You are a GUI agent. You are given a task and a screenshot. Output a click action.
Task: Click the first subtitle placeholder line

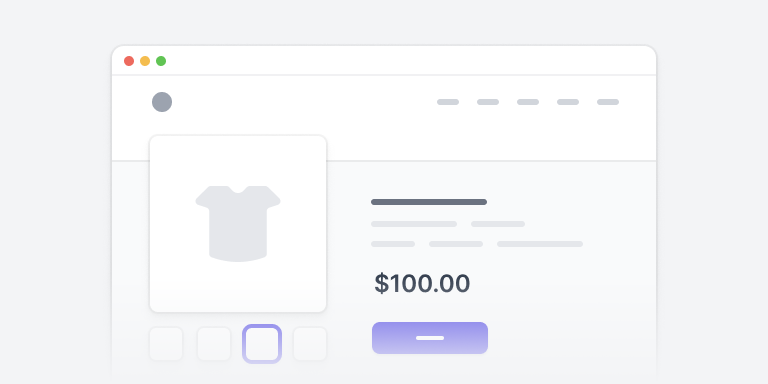tap(414, 224)
